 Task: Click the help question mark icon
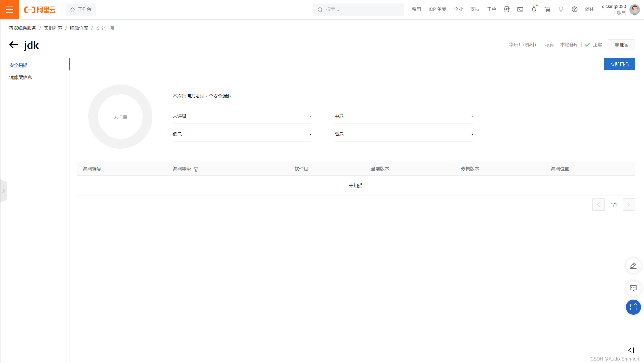tap(574, 10)
